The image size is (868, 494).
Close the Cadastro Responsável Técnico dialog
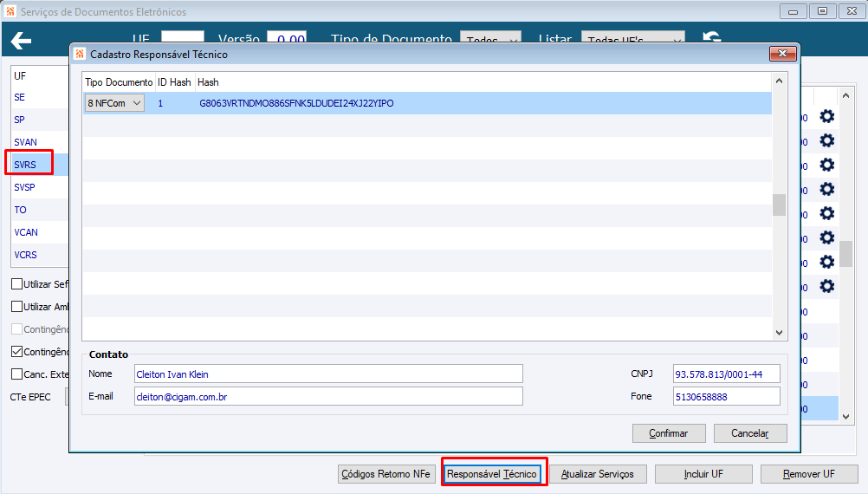click(783, 54)
